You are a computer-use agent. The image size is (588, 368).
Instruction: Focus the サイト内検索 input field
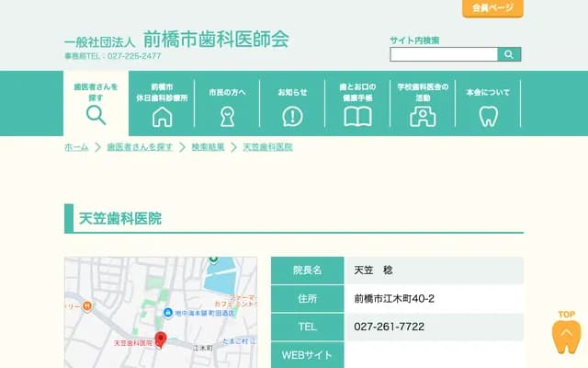pos(444,54)
